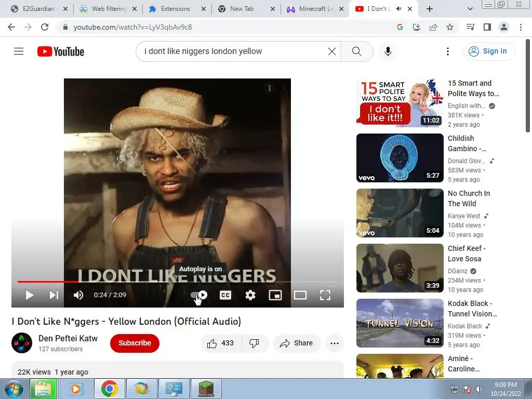Switch to Web filtering tab
Viewport: 532px width, 399px height.
pos(109,9)
